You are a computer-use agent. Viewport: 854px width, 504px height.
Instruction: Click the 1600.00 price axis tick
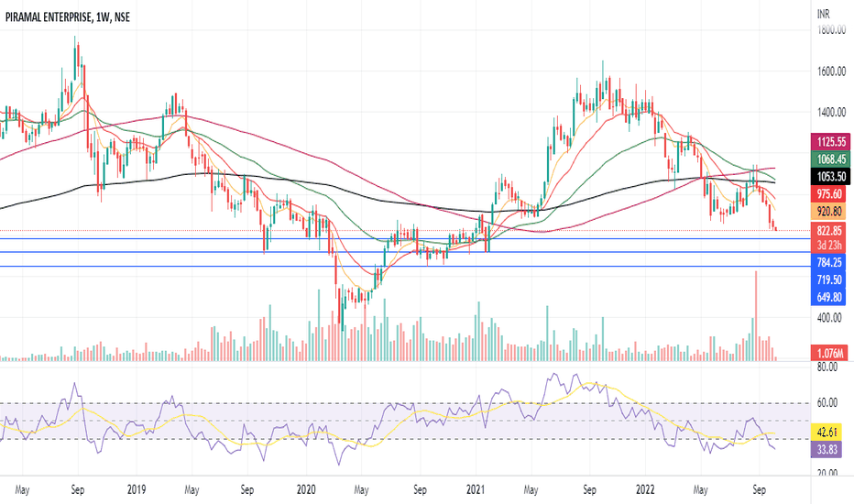[x=831, y=71]
